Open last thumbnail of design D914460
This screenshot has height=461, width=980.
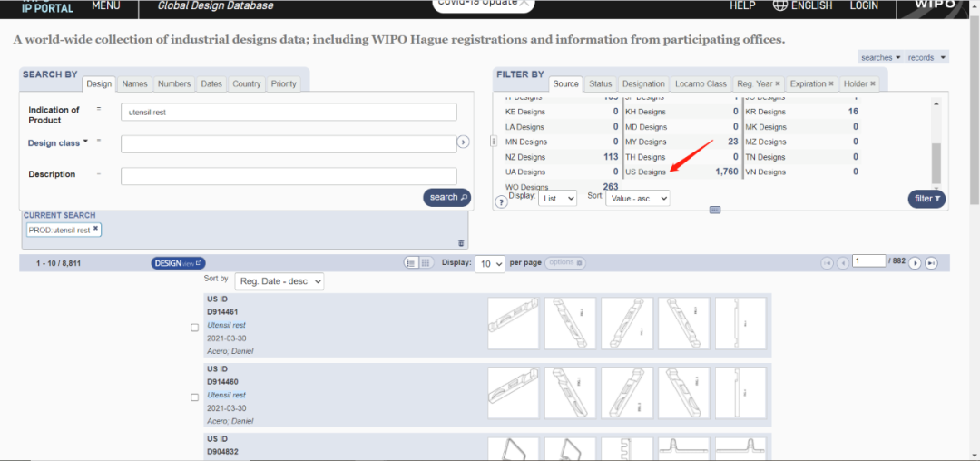pyautogui.click(x=740, y=393)
